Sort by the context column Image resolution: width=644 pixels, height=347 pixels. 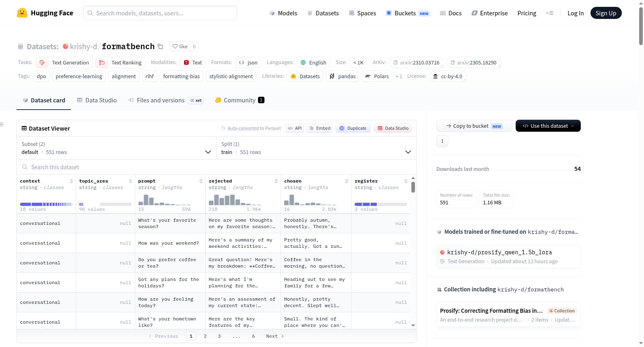[x=71, y=181]
